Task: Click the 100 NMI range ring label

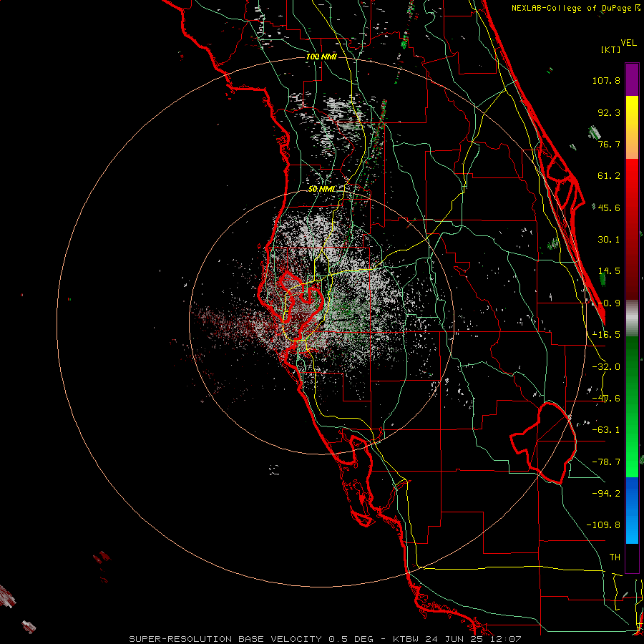Action: pos(321,57)
